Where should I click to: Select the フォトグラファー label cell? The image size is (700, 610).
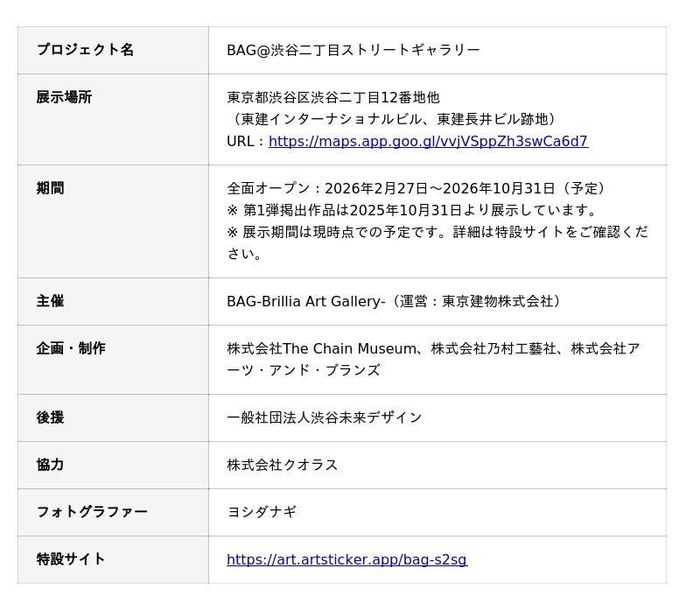tap(92, 512)
